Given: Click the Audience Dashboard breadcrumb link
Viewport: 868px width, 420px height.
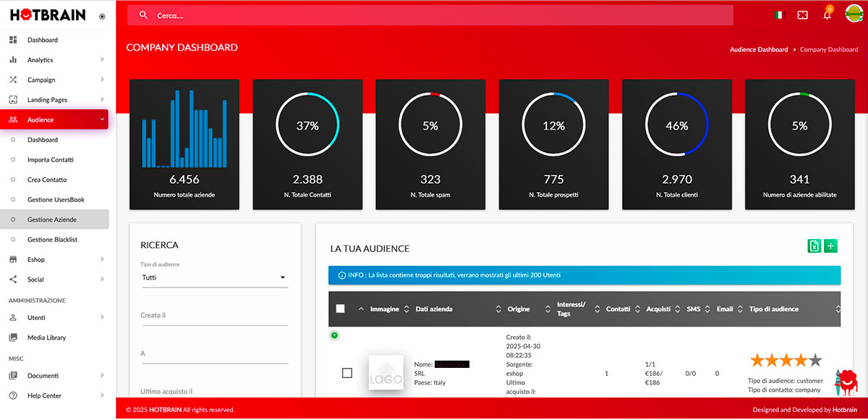Looking at the screenshot, I should point(759,50).
